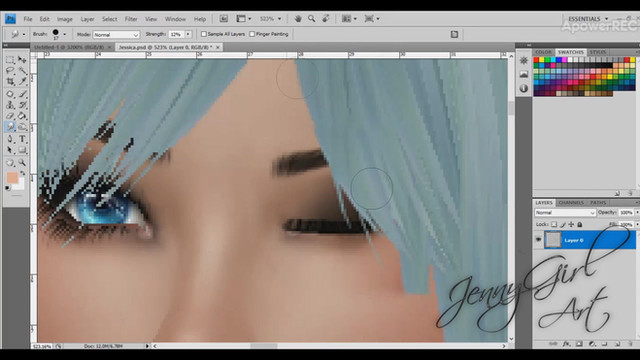640x360 pixels.
Task: Select the Paint Bucket tool
Action: coord(22,116)
